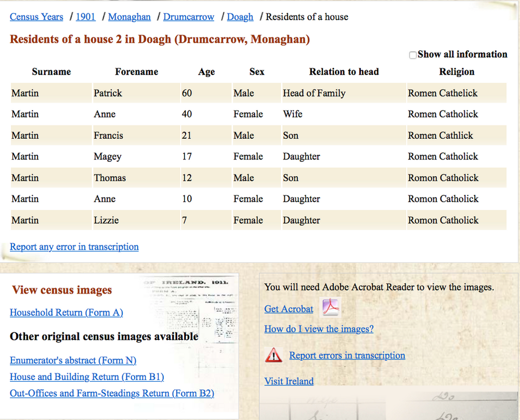Open the Monaghan breadcrumb link

pyautogui.click(x=129, y=17)
